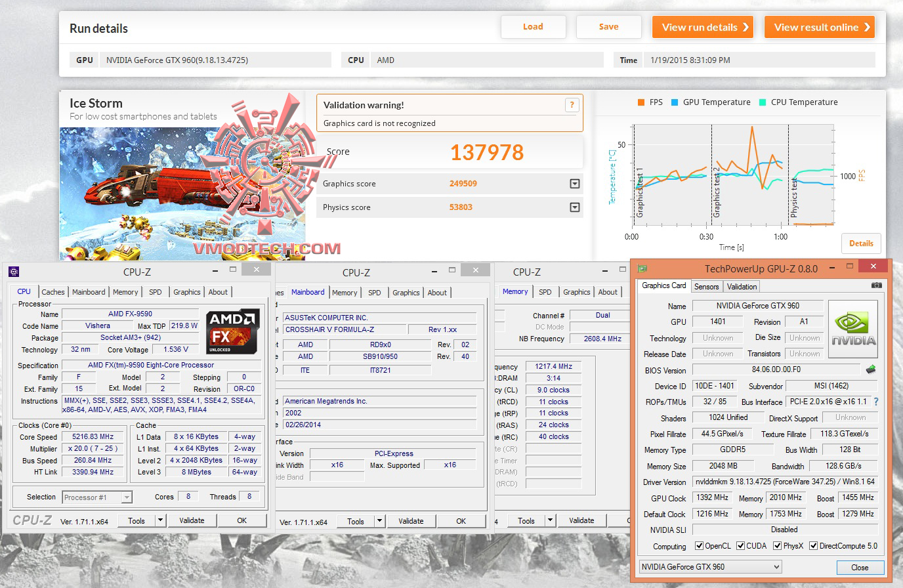Toggle the OpenCL checkbox in GPU-Z
This screenshot has height=588, width=903.
[700, 545]
